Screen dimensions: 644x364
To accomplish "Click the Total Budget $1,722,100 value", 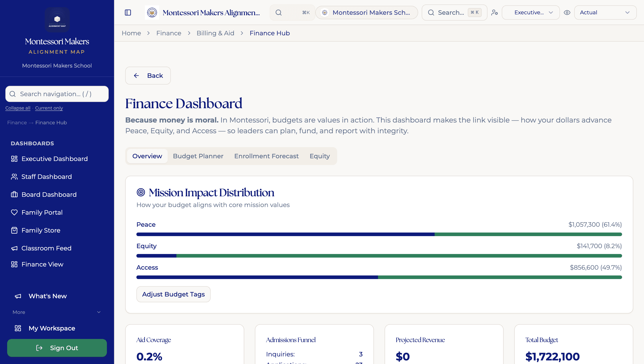I will [552, 356].
